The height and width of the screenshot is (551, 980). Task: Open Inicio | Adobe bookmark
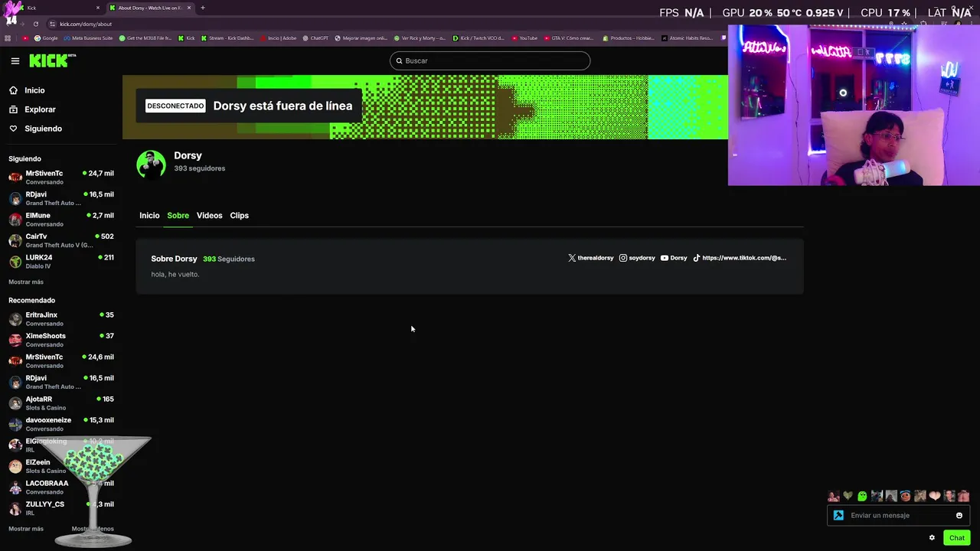pos(278,38)
